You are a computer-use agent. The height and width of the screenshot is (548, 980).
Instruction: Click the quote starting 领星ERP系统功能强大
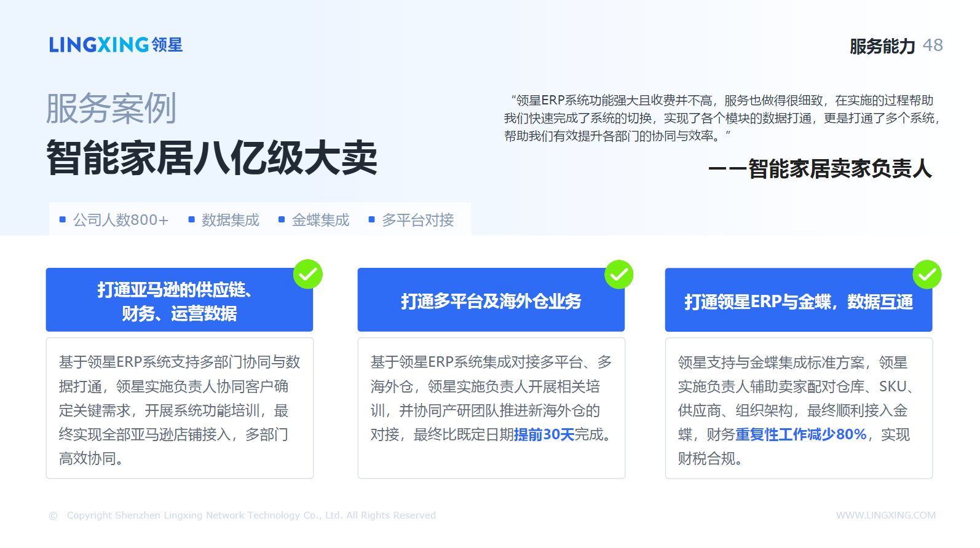(x=722, y=118)
